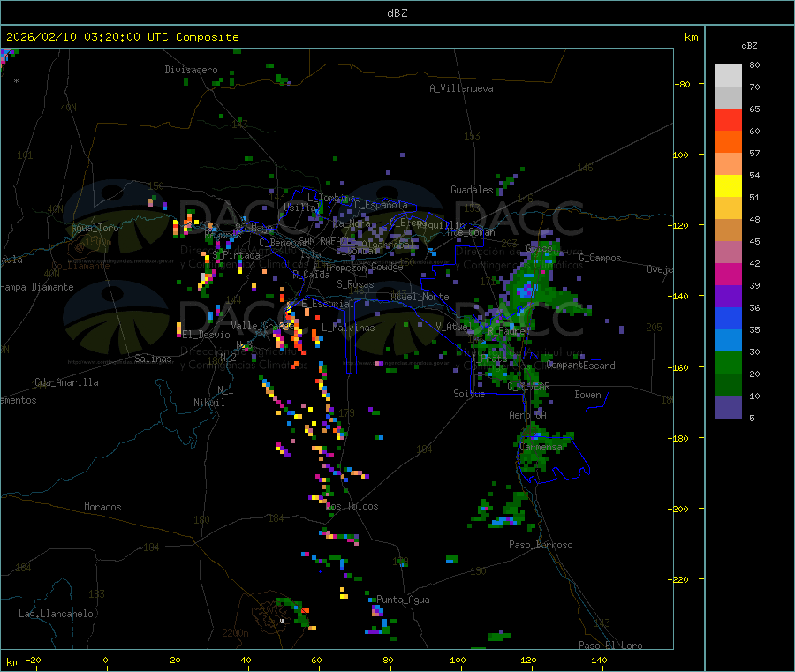795x672 pixels.
Task: Click the white 80 dBZ color swatch
Action: tap(728, 76)
